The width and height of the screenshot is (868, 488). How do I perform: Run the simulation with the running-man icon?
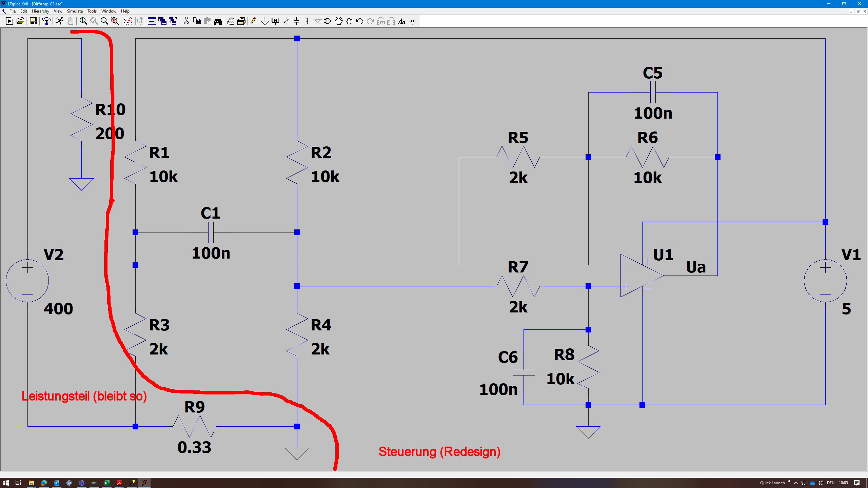tap(59, 21)
